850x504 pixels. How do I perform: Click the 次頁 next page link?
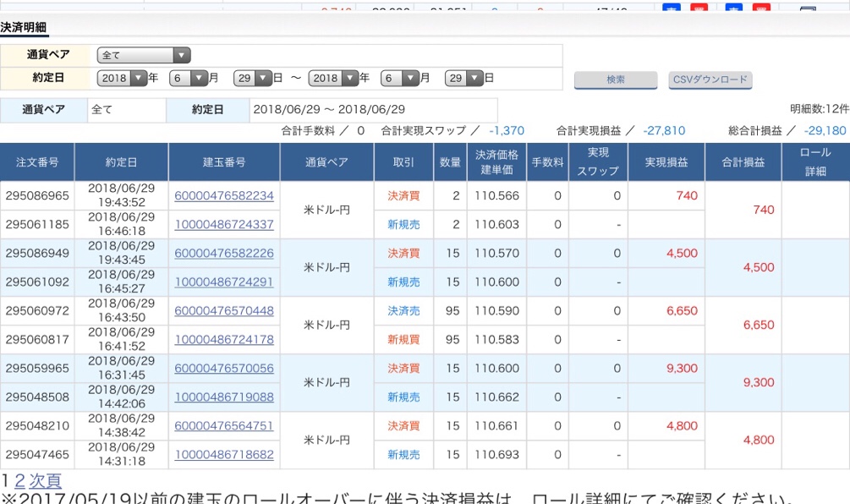coord(46,481)
